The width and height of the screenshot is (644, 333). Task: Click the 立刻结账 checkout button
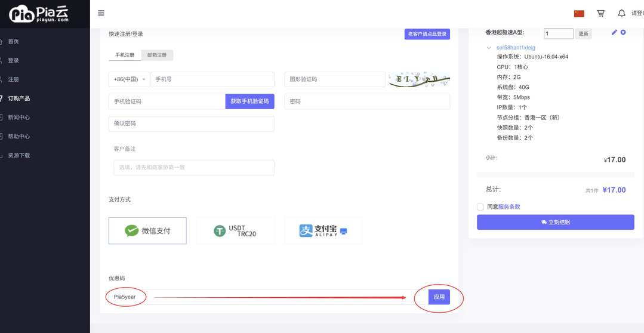[555, 222]
